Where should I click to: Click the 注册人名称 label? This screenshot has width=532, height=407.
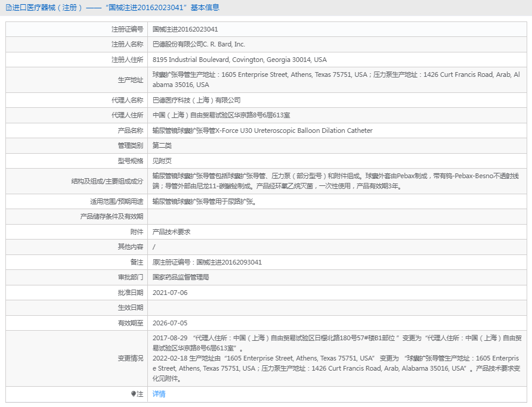127,44
